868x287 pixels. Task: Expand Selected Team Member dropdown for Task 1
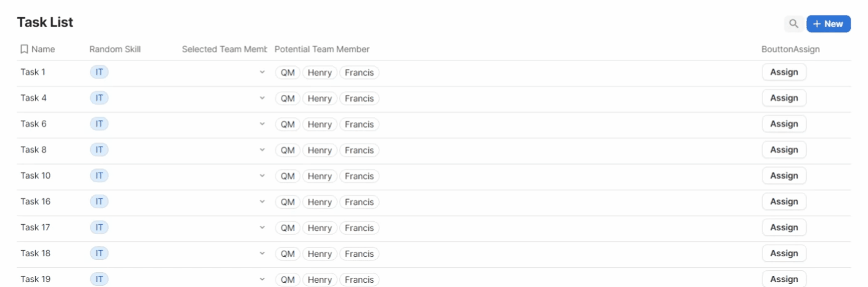pyautogui.click(x=262, y=72)
